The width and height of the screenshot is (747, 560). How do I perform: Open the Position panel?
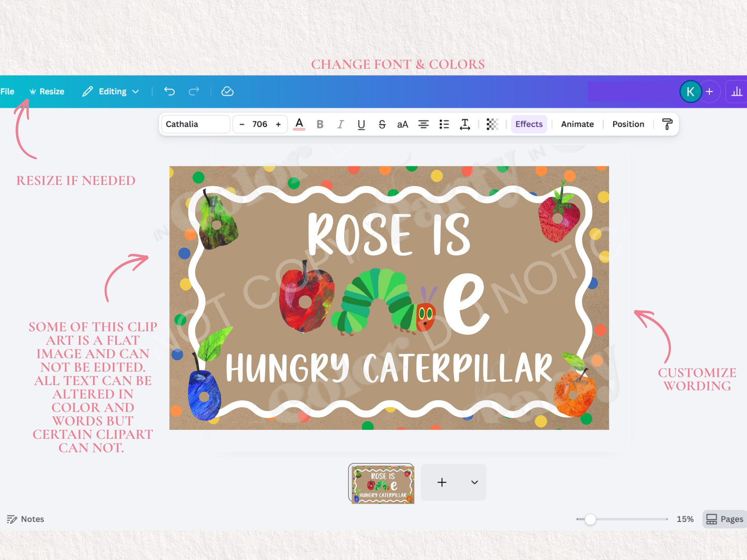628,124
